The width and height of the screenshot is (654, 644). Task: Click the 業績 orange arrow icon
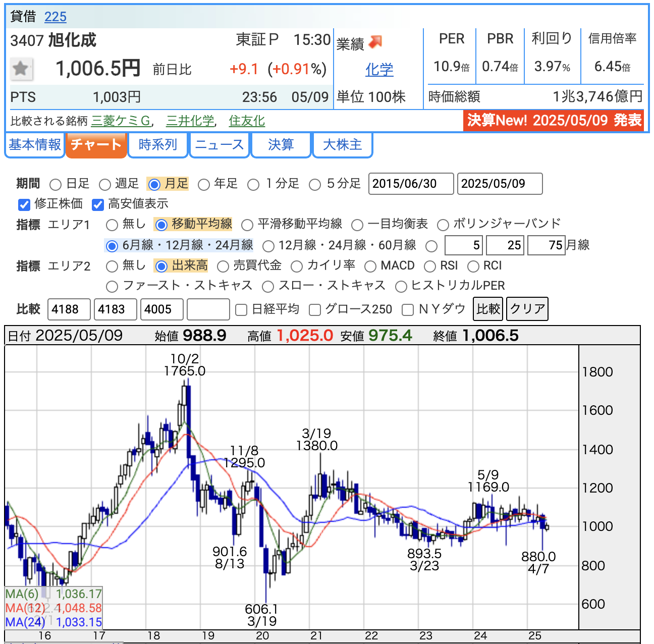(375, 42)
